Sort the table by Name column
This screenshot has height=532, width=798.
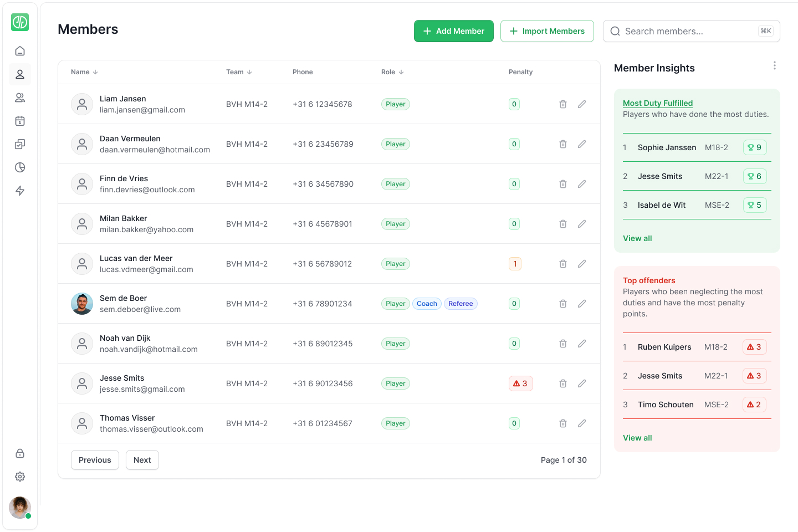[84, 72]
